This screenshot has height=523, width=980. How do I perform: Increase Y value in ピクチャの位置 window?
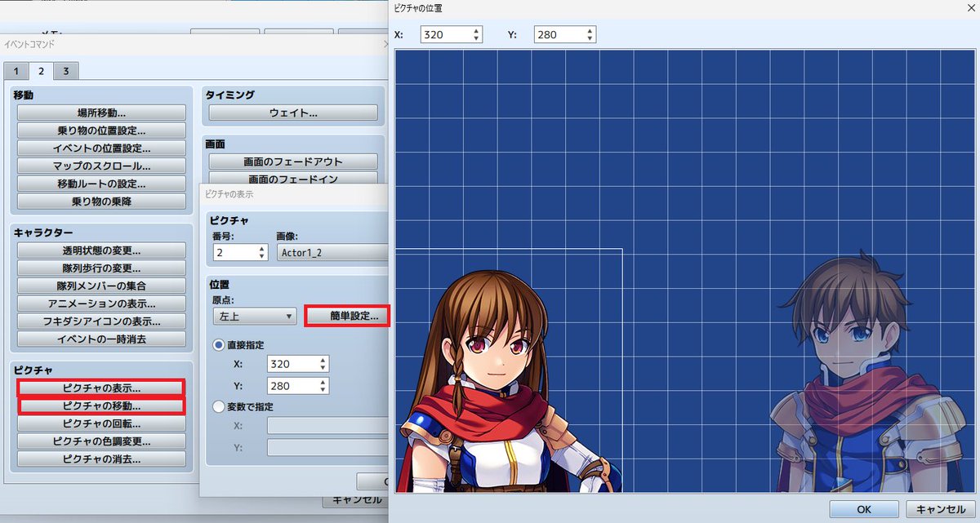tap(591, 31)
